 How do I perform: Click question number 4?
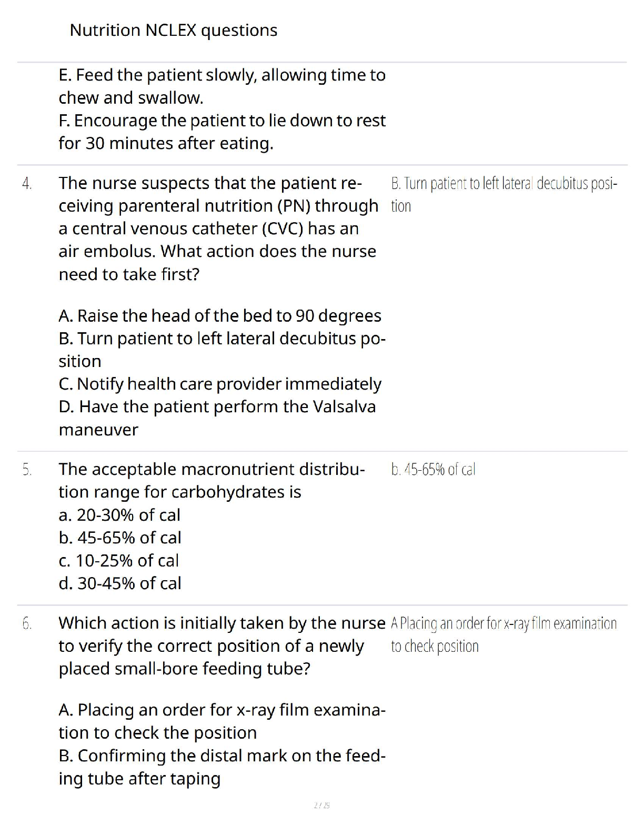[x=27, y=184]
